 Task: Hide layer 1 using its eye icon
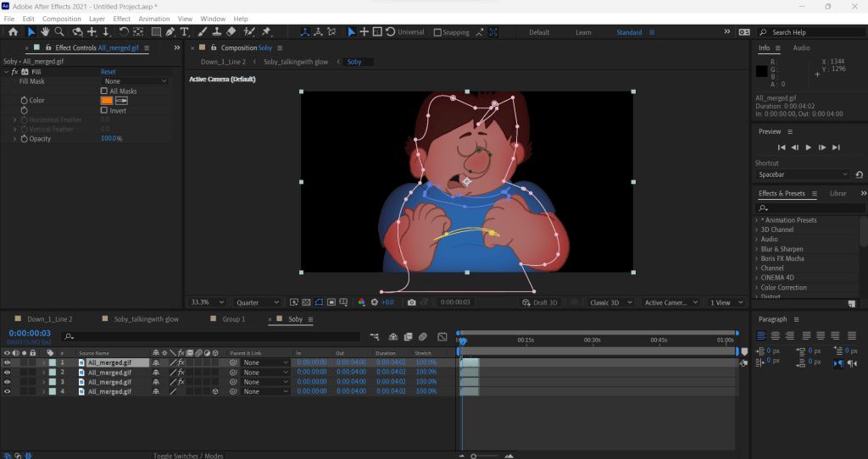7,362
